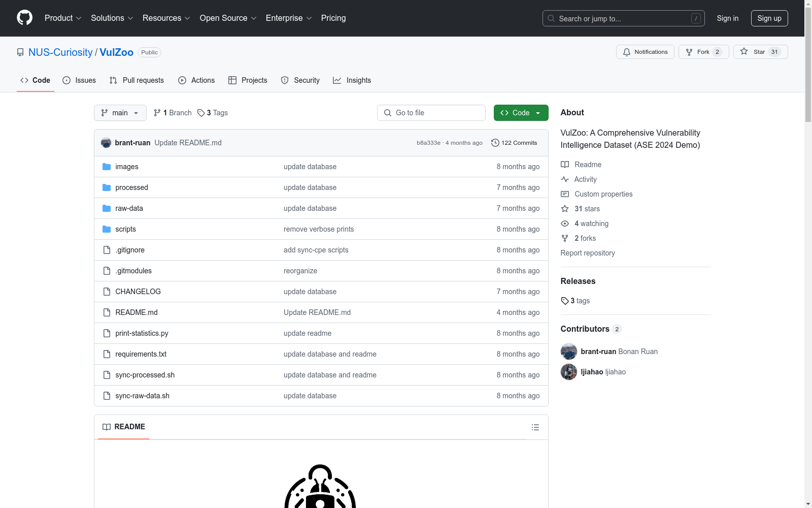Open the raw-data folder icon
Viewport: 812px width, 508px height.
[x=107, y=208]
